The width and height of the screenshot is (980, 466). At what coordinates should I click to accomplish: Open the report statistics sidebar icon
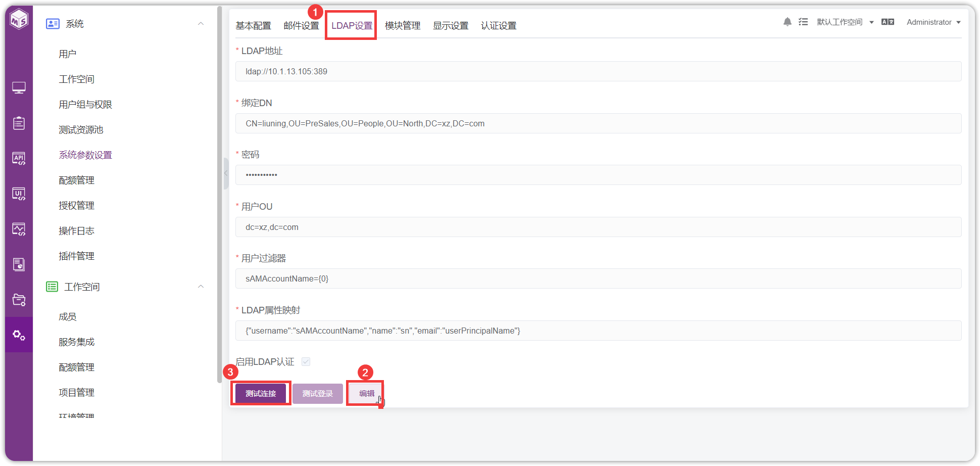(x=19, y=264)
